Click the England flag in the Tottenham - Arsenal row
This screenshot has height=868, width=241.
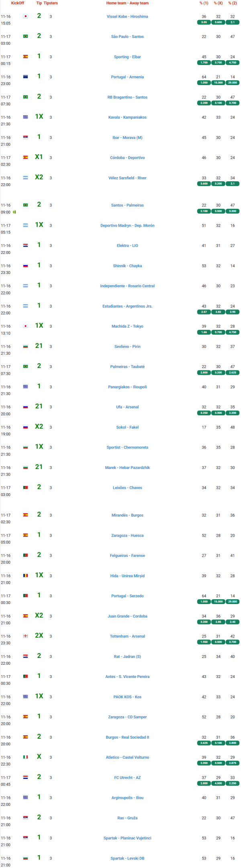pos(25,636)
